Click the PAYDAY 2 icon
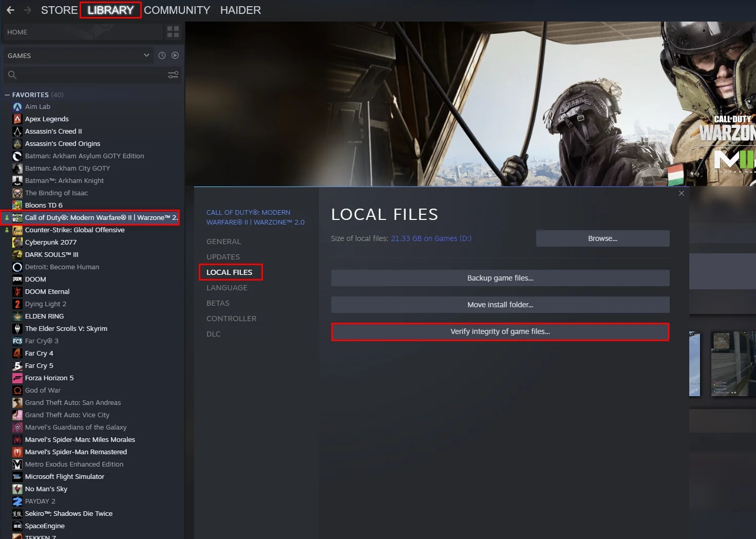The height and width of the screenshot is (539, 756). tap(17, 501)
